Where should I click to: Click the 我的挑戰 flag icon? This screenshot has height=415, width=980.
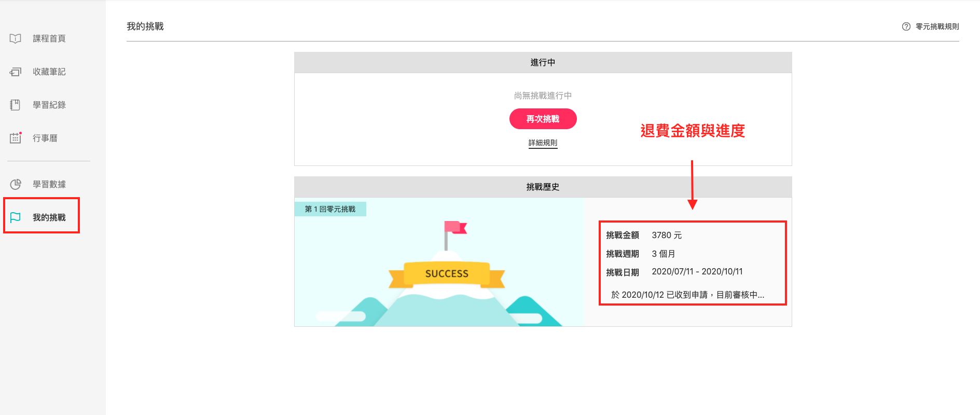pyautogui.click(x=16, y=217)
